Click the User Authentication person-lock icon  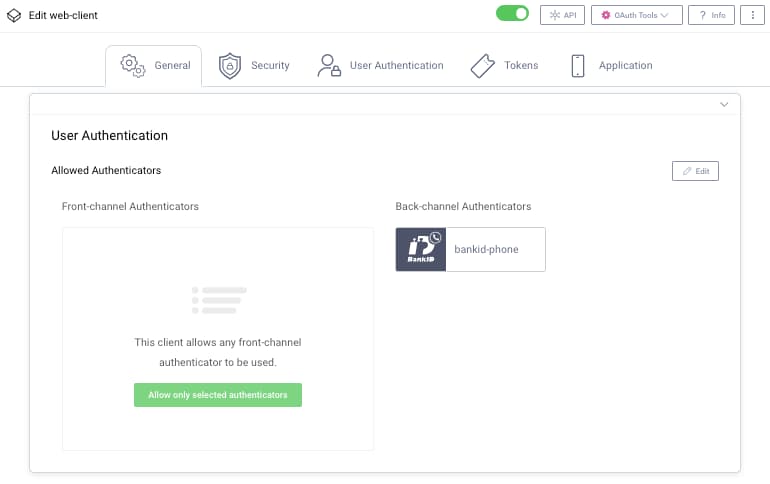point(328,66)
